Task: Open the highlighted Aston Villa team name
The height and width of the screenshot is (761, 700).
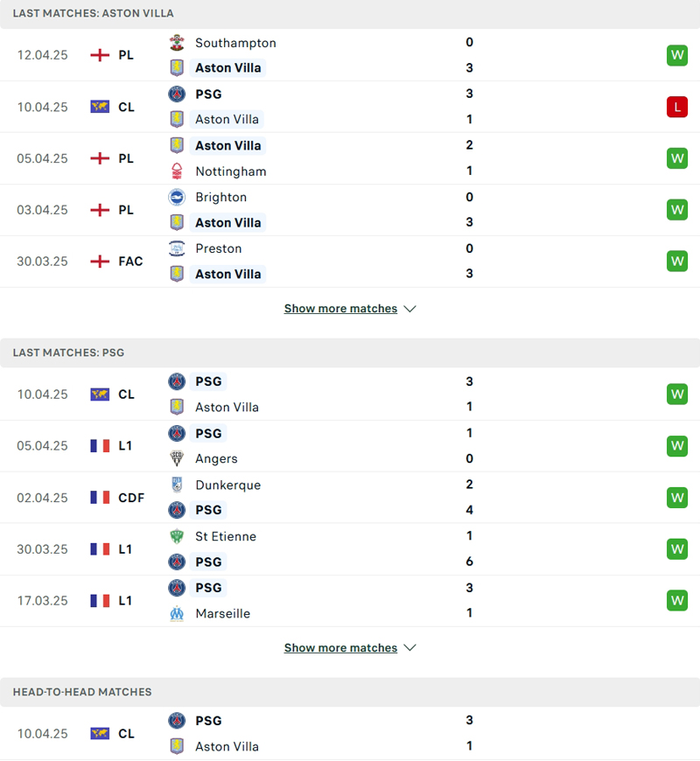Action: point(227,67)
